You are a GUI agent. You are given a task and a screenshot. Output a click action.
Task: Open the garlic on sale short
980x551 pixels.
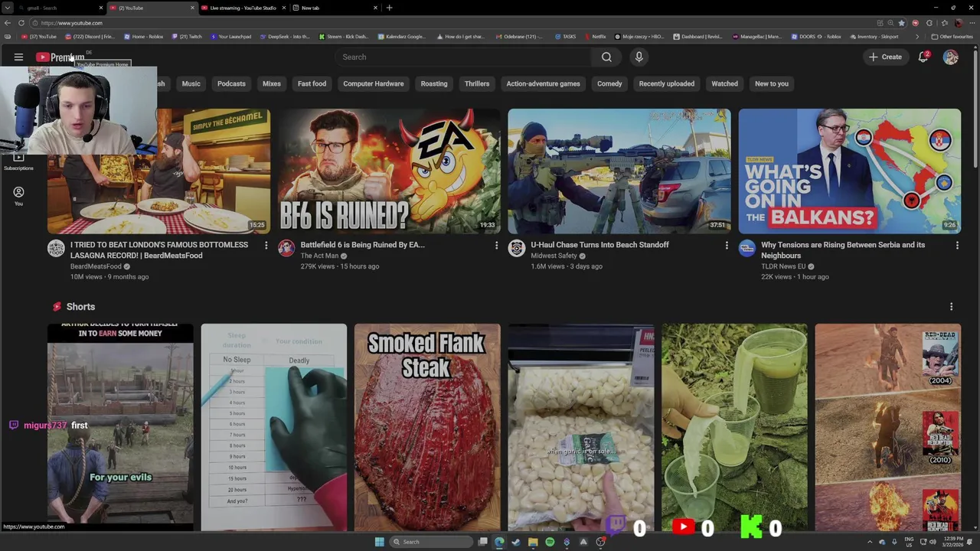tap(581, 427)
